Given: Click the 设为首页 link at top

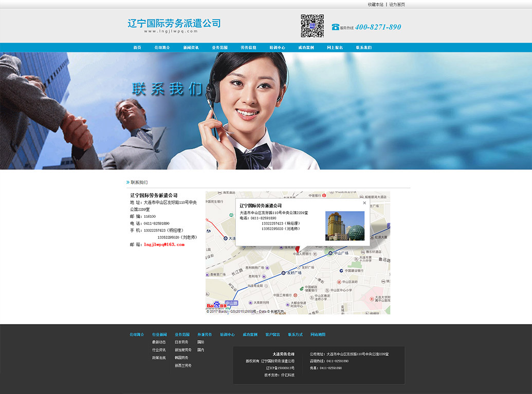Looking at the screenshot, I should [x=397, y=5].
